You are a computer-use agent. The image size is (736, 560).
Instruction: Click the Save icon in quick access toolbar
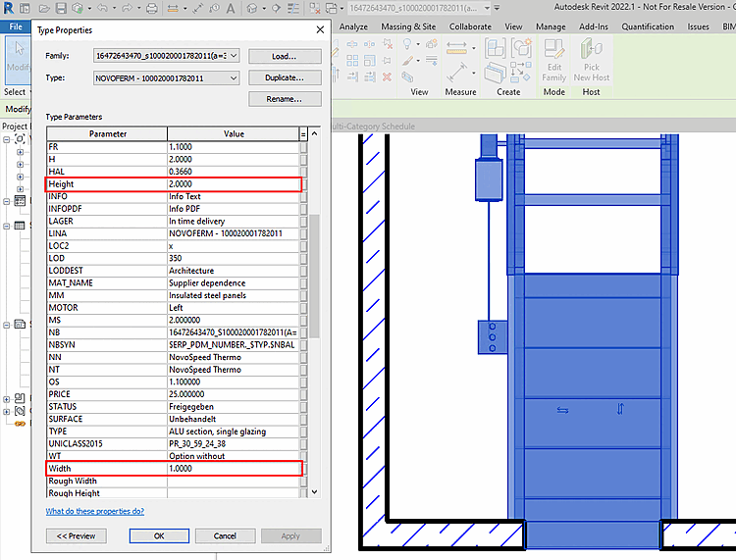click(61, 9)
